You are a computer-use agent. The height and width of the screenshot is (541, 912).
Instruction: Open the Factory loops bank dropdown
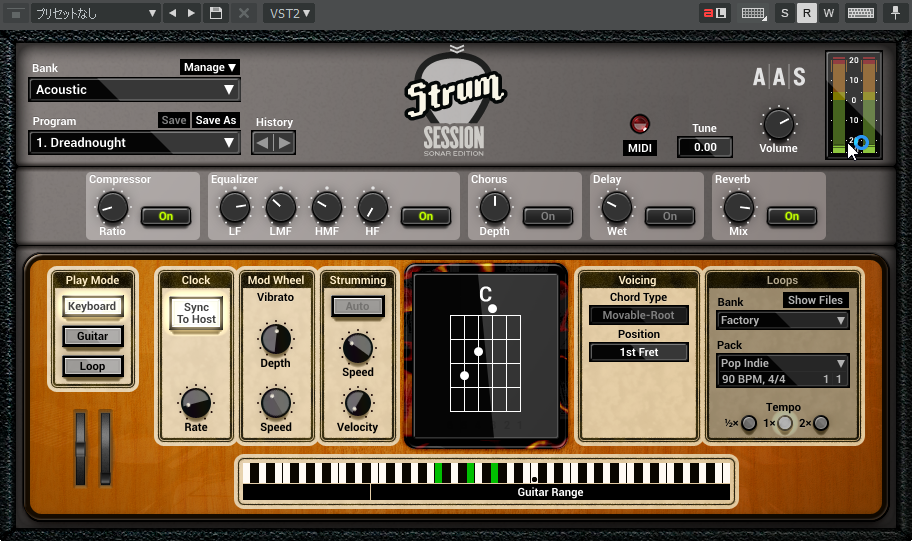pos(782,320)
